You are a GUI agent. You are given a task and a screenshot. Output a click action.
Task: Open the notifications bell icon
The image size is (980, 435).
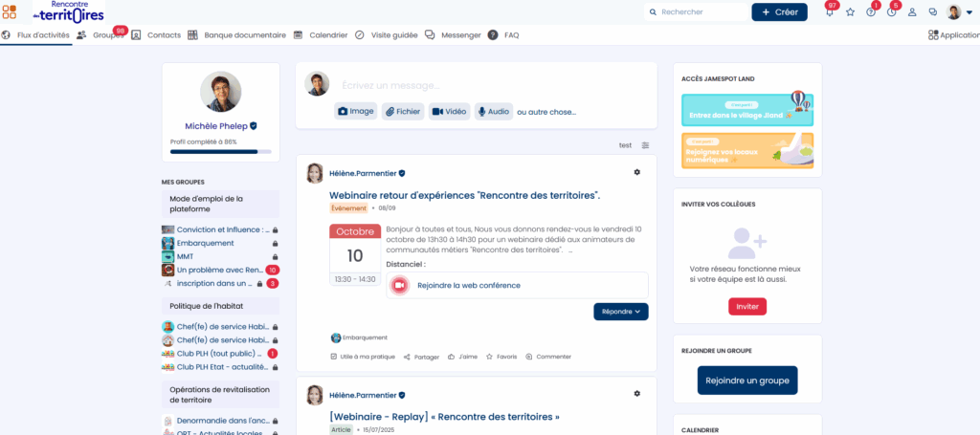coord(829,12)
